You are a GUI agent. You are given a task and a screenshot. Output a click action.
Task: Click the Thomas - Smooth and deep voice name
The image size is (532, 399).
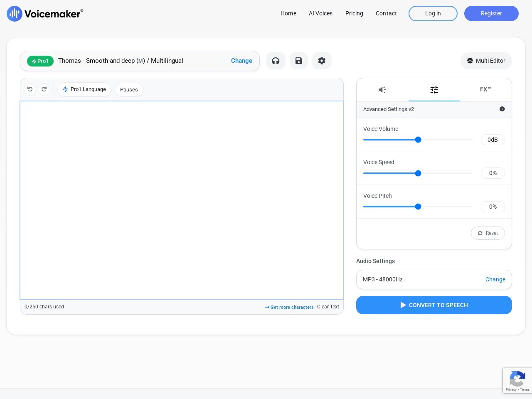tap(121, 61)
